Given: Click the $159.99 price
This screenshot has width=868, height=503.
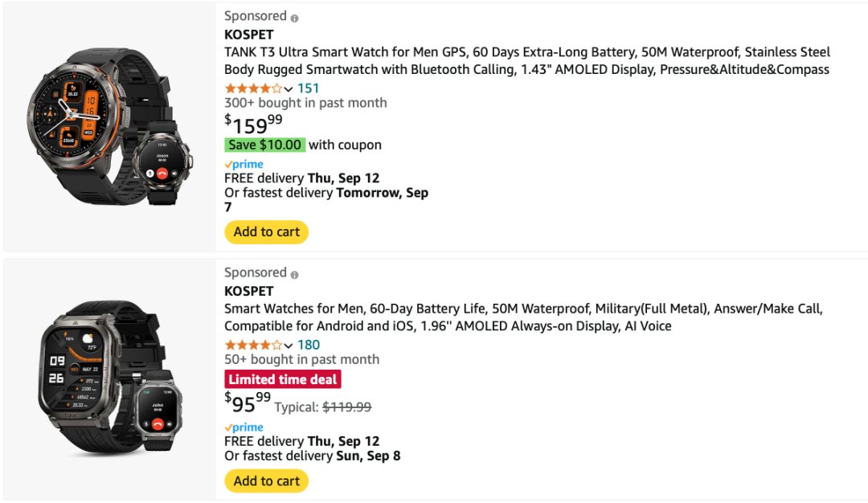Looking at the screenshot, I should point(253,125).
